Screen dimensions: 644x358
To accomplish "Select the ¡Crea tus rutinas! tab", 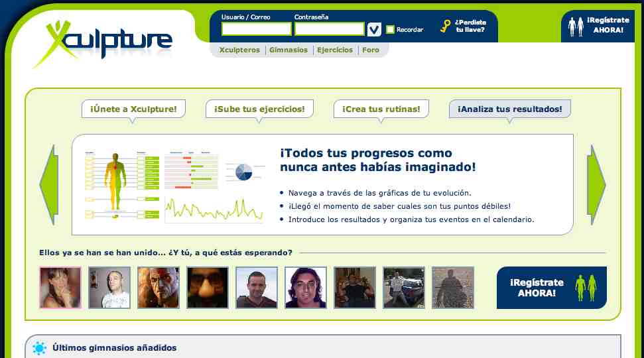I will [381, 109].
